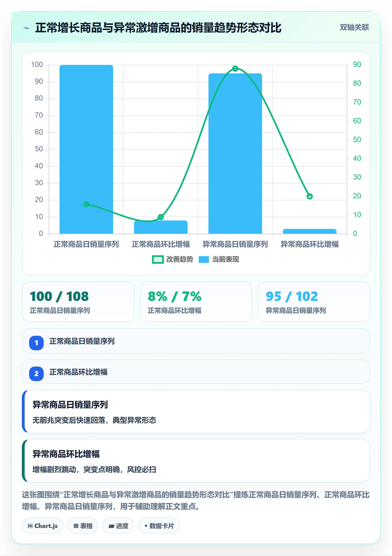The image size is (392, 556).
Task: Click x-axis label 正常商品日销量序列
Action: (x=86, y=244)
